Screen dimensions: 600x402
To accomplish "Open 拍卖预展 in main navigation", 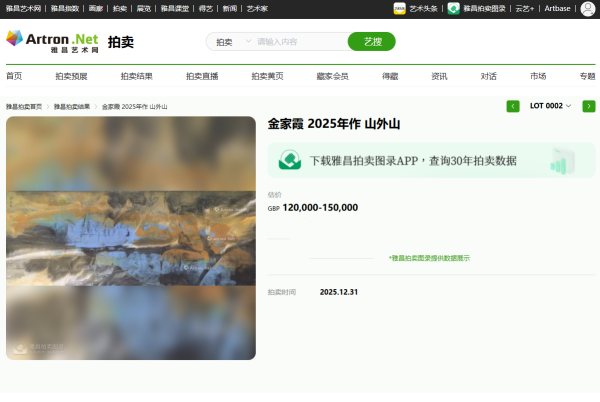I will (x=71, y=76).
